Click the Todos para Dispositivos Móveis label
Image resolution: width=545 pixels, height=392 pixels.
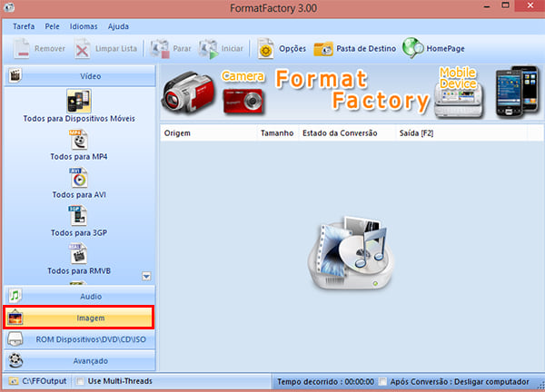click(79, 119)
